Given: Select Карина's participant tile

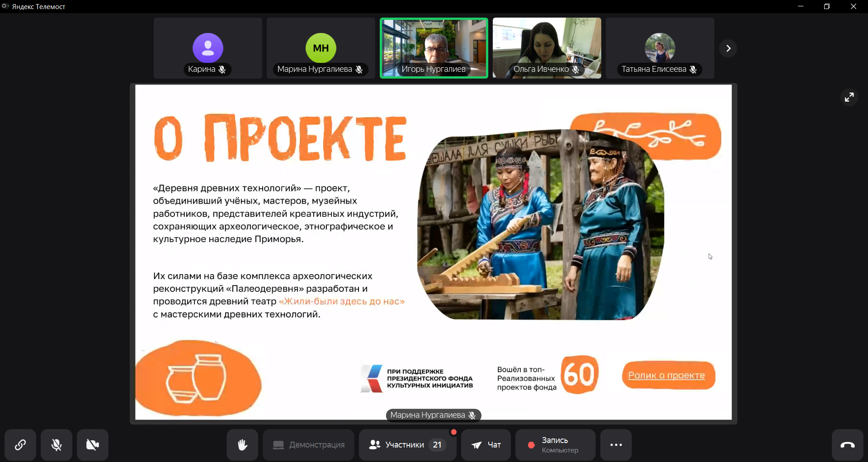Looking at the screenshot, I should pyautogui.click(x=208, y=48).
